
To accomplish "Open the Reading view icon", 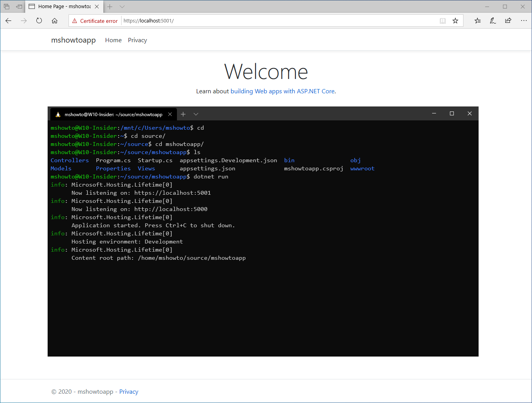I will click(443, 21).
